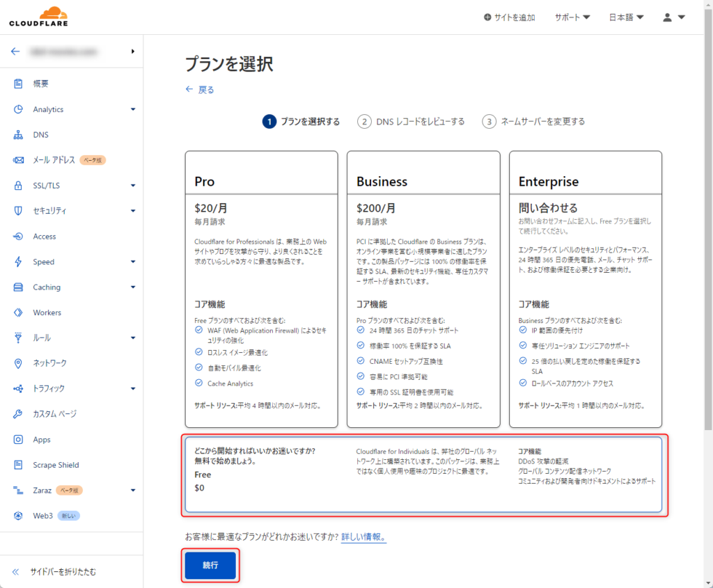Expand the SSL/TLS submenu arrow
This screenshot has height=588, width=713.
(x=133, y=185)
